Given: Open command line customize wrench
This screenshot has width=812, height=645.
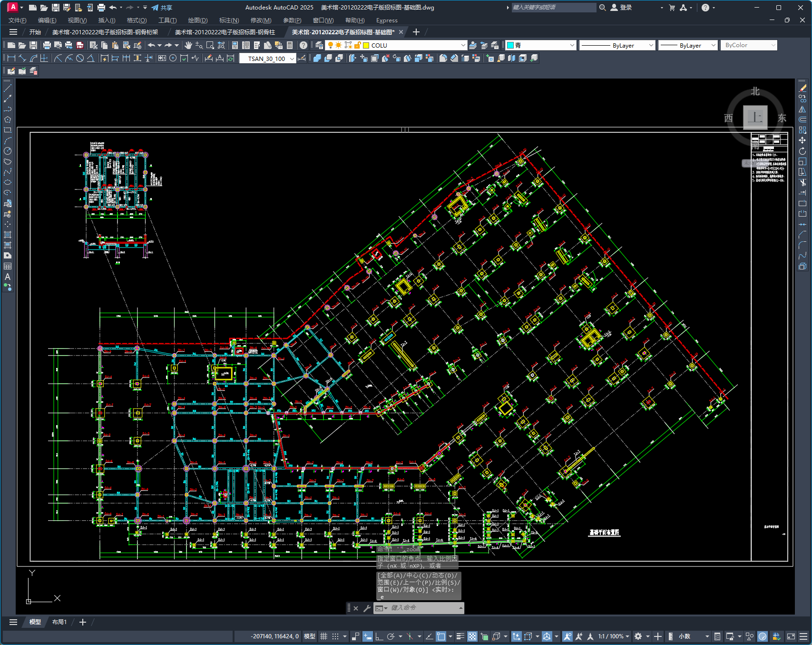Looking at the screenshot, I should (x=367, y=608).
